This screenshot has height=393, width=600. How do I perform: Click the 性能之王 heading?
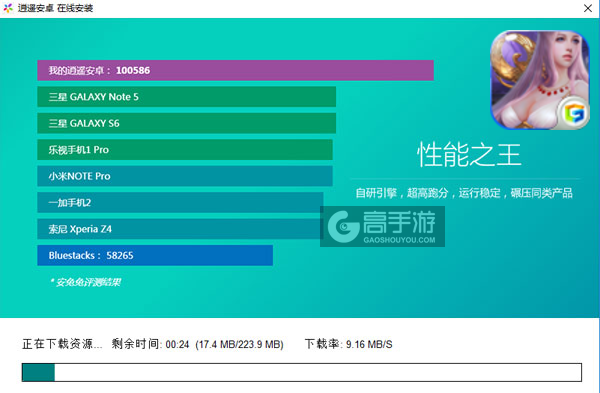click(469, 155)
